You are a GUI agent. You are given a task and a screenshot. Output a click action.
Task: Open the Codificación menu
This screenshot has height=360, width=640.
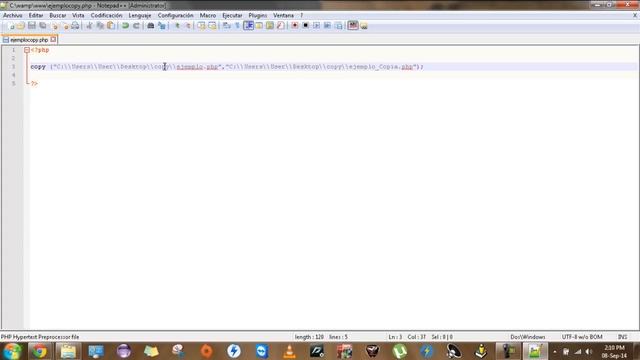click(x=107, y=16)
